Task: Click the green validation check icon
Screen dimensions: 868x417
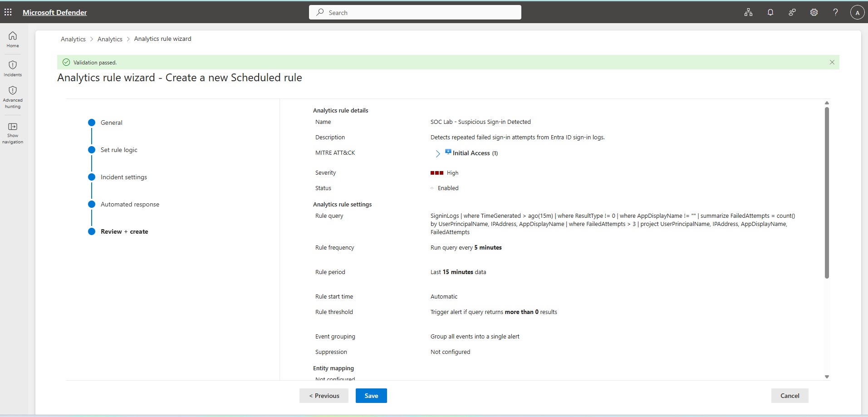Action: (x=66, y=62)
